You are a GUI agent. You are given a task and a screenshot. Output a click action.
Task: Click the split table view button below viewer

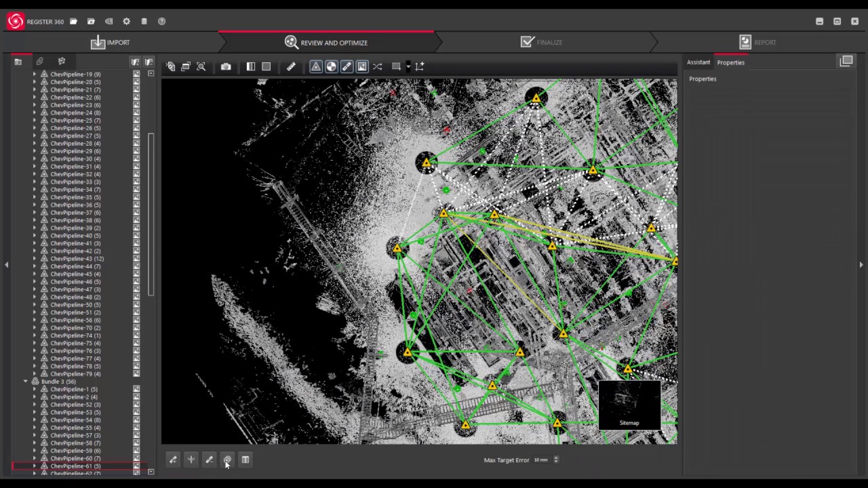pyautogui.click(x=245, y=460)
